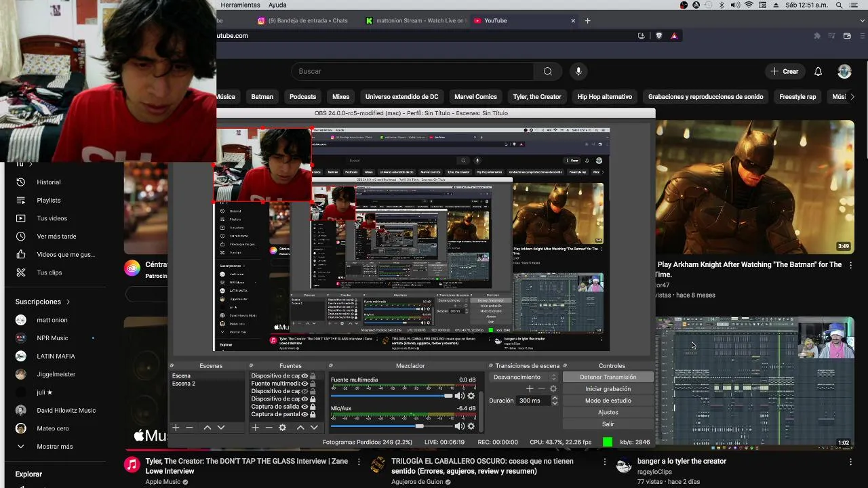
Task: Open YouTube account avatar menu
Action: (844, 71)
